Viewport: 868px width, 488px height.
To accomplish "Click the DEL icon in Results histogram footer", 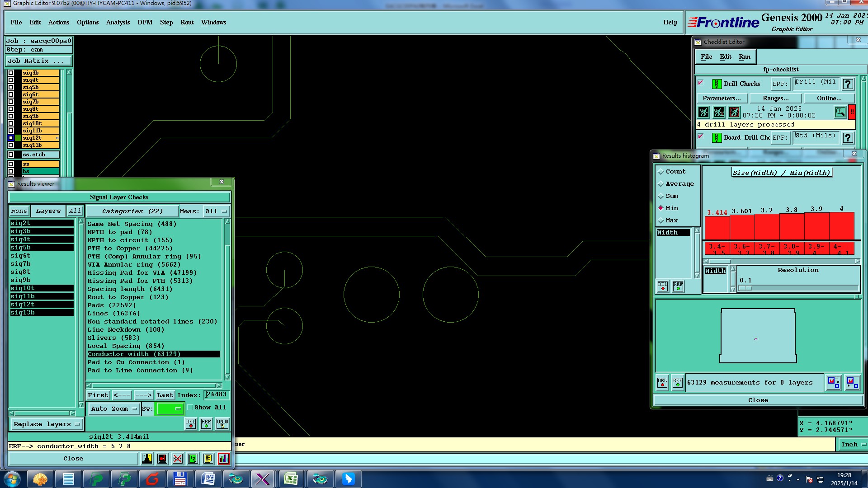I will (x=662, y=383).
